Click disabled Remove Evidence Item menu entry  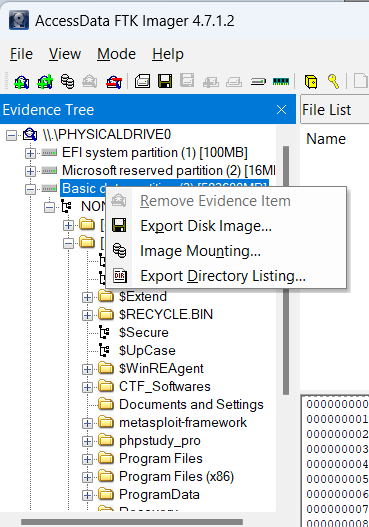[x=226, y=201]
